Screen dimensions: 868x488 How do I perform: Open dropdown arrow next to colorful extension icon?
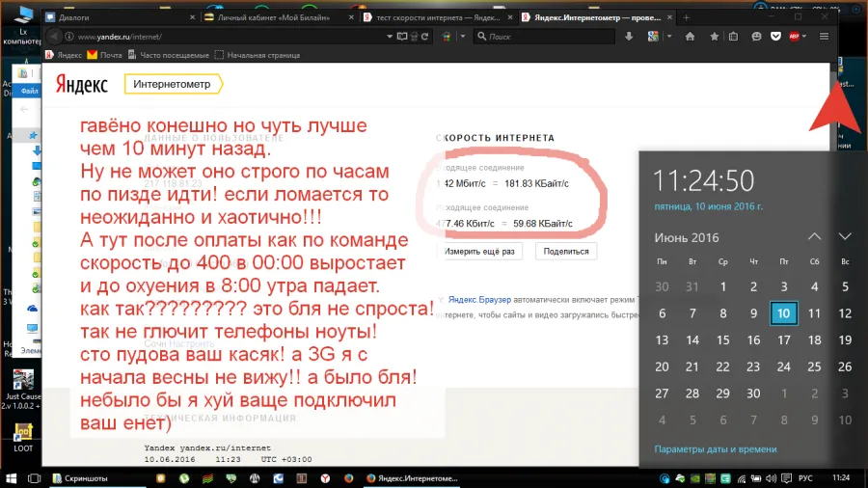(462, 37)
